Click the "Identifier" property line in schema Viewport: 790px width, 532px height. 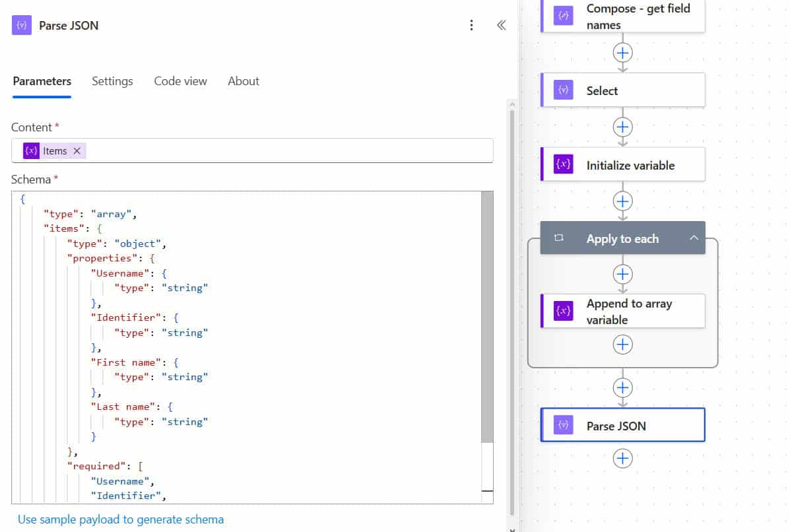(x=135, y=318)
